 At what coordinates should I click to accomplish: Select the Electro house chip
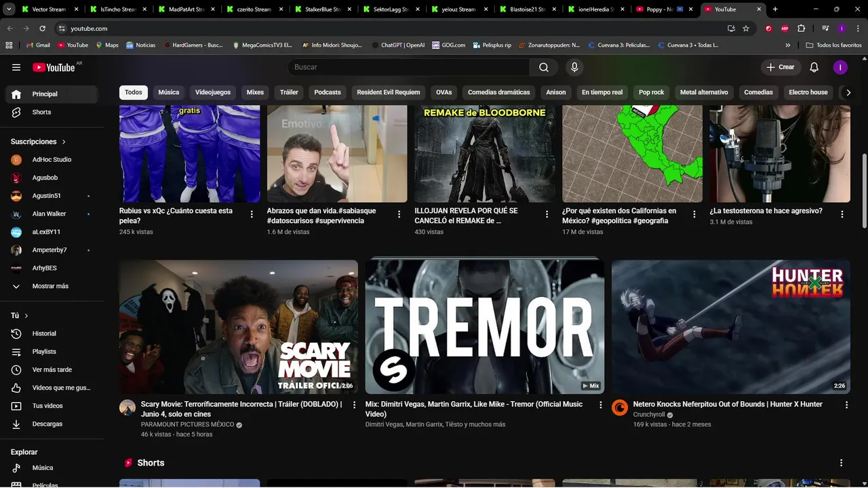point(808,92)
